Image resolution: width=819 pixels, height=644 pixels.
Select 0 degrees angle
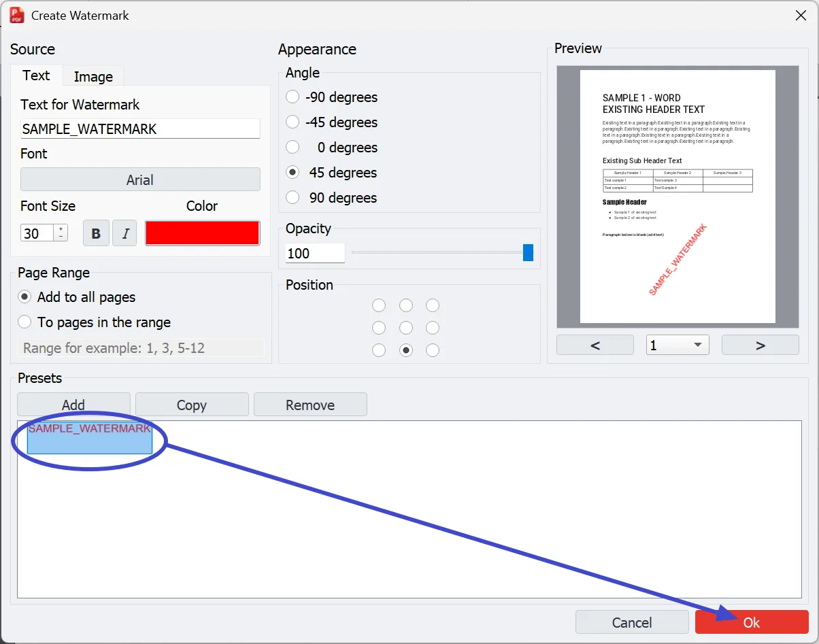pos(292,147)
